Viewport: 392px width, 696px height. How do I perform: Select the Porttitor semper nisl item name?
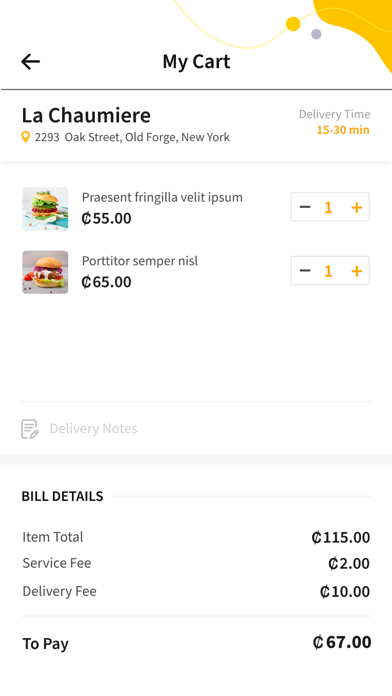(140, 261)
